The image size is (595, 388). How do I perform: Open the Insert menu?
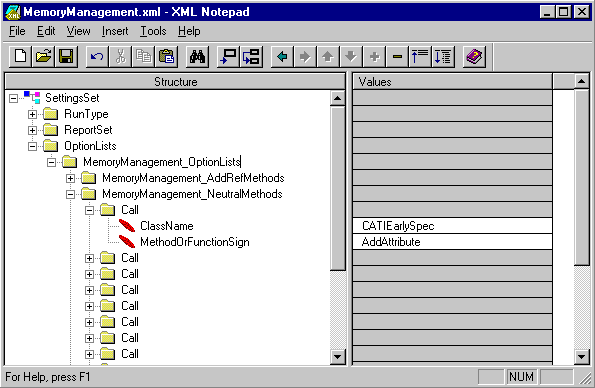coord(115,31)
